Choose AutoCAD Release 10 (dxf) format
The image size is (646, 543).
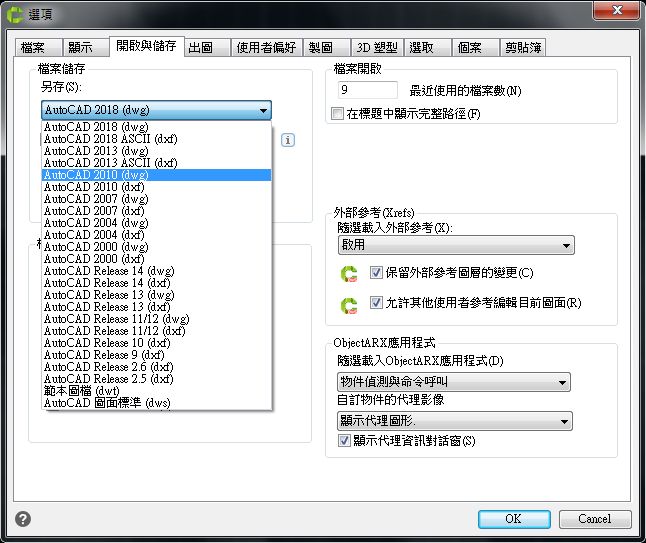click(x=157, y=343)
